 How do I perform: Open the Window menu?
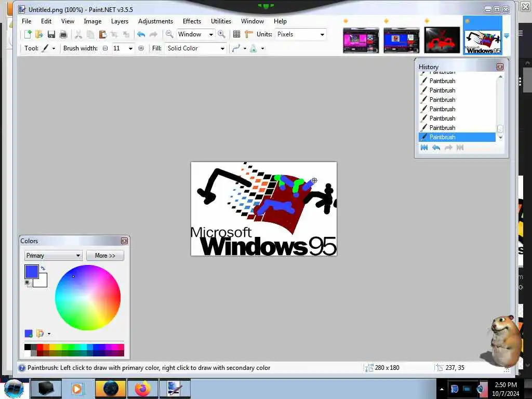(252, 21)
